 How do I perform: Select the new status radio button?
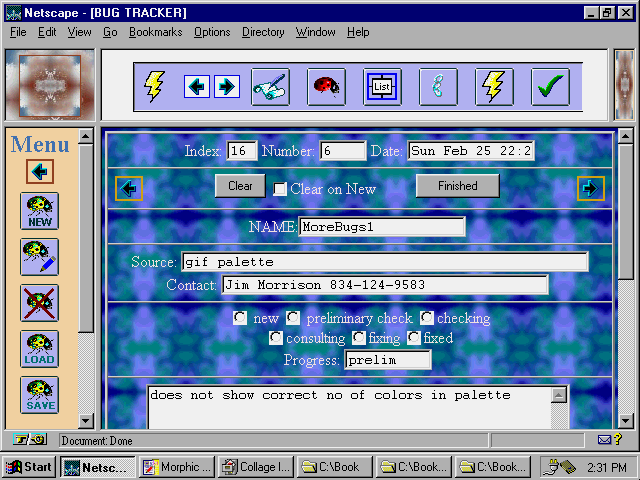pyautogui.click(x=240, y=318)
